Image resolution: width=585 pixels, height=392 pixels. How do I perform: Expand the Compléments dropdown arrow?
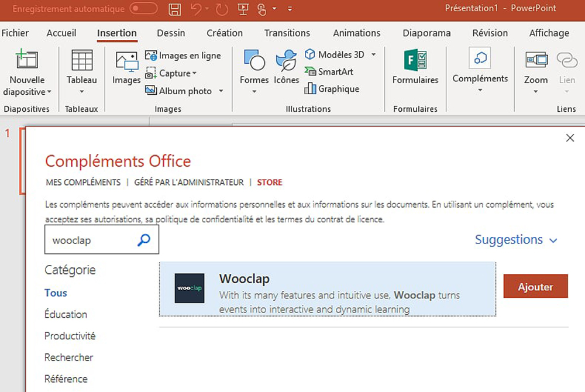[x=480, y=90]
